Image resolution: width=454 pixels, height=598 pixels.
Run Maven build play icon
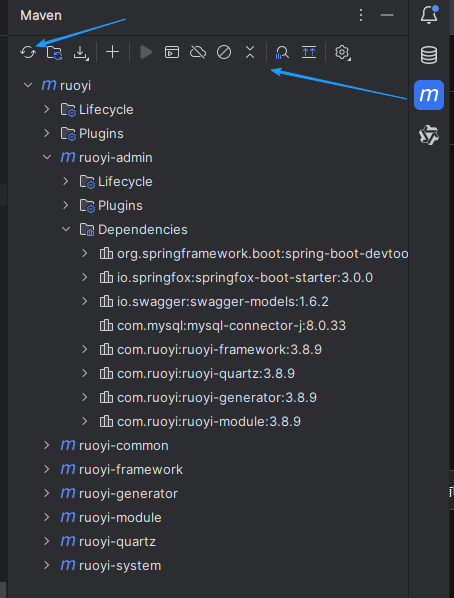[x=146, y=52]
